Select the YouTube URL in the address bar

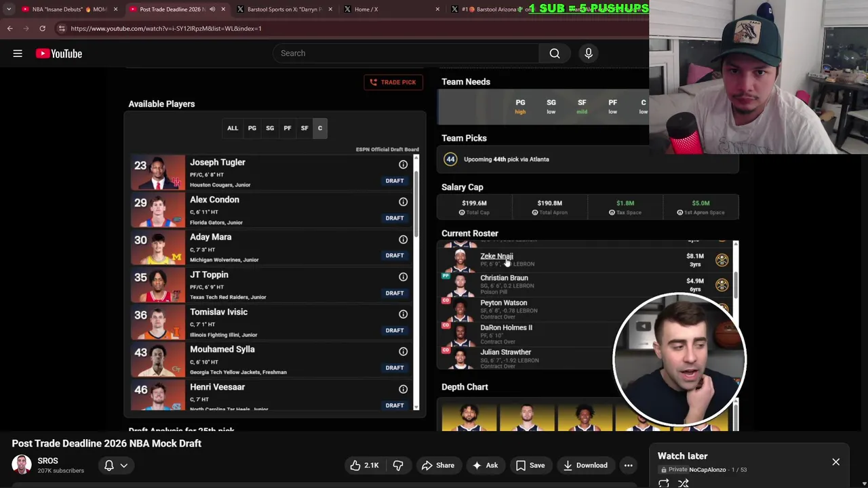click(x=166, y=28)
